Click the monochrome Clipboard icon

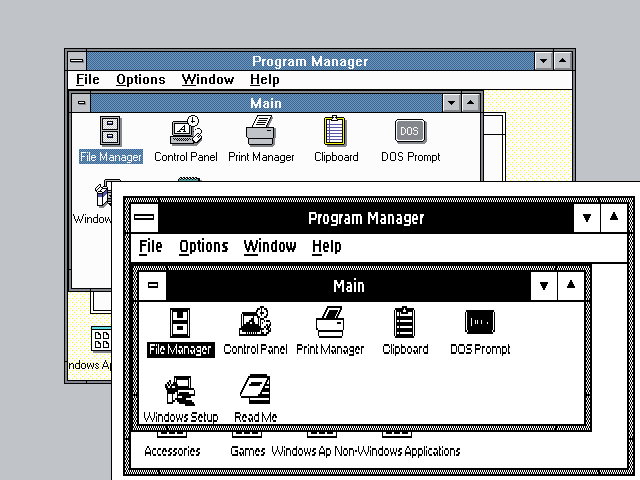point(405,323)
